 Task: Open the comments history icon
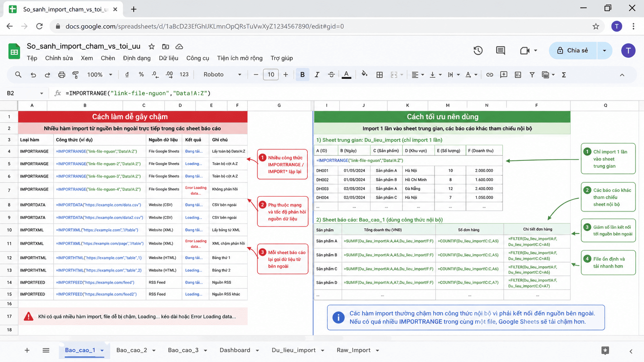[x=500, y=50]
